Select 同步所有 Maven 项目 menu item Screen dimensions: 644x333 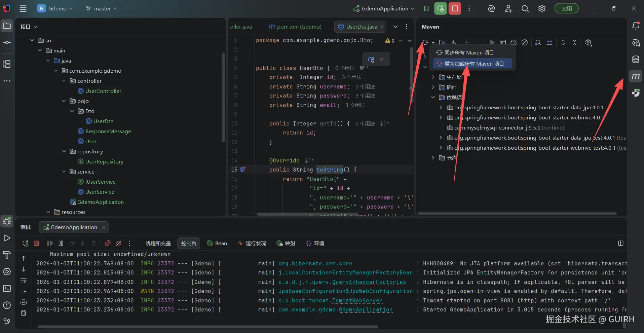(472, 53)
